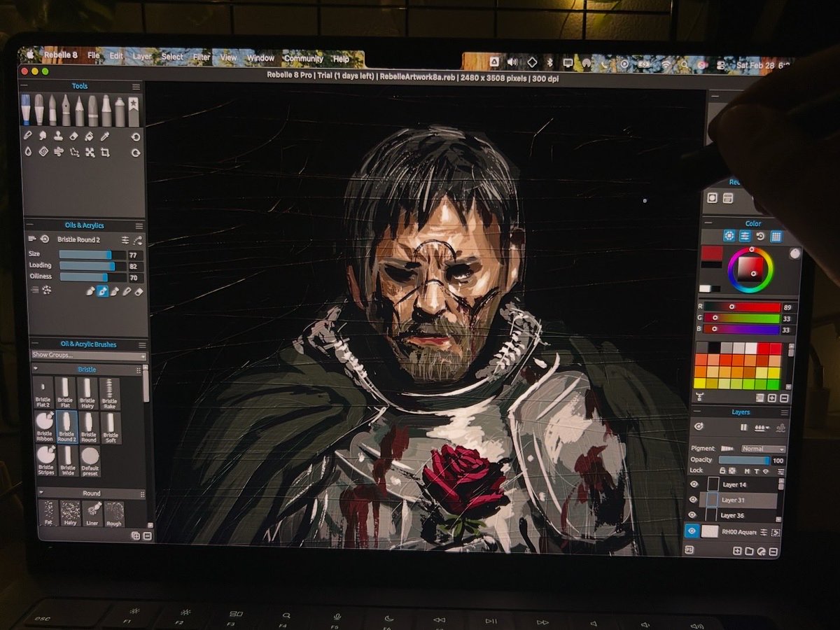Select the Transform tool

coord(90,153)
